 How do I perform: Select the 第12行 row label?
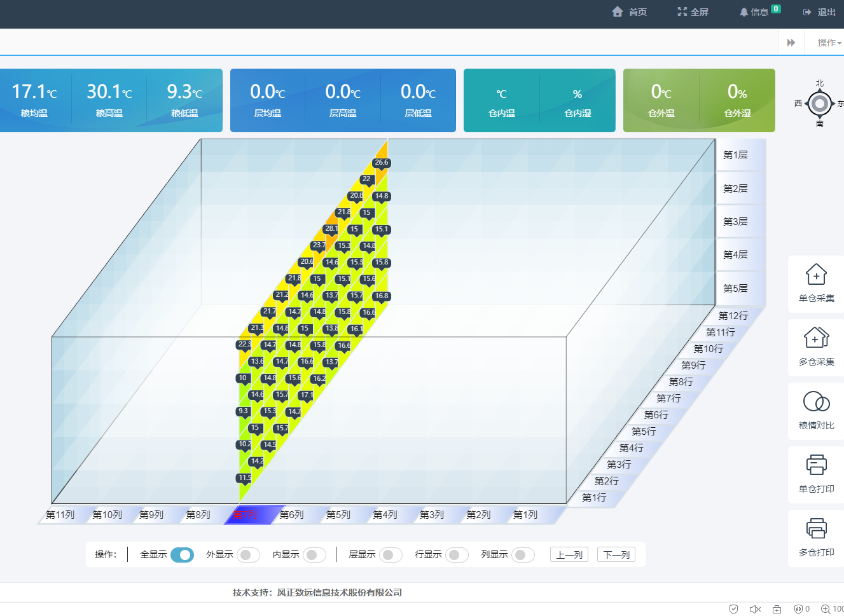pos(733,316)
